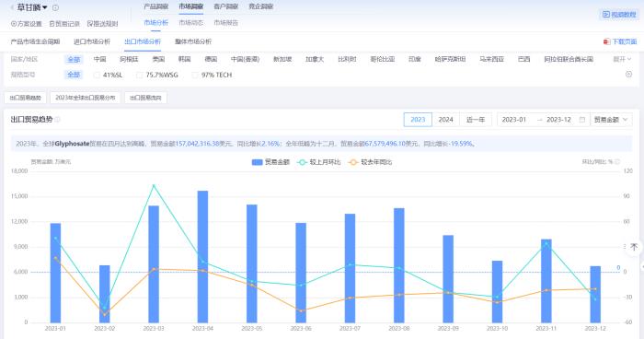Jump to 出口贸易趋势 section button

coord(25,98)
